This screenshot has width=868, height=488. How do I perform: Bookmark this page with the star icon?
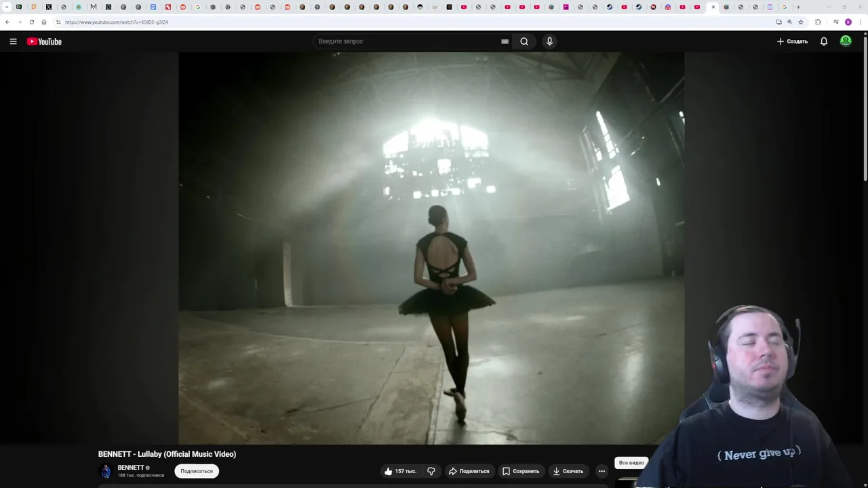point(800,22)
